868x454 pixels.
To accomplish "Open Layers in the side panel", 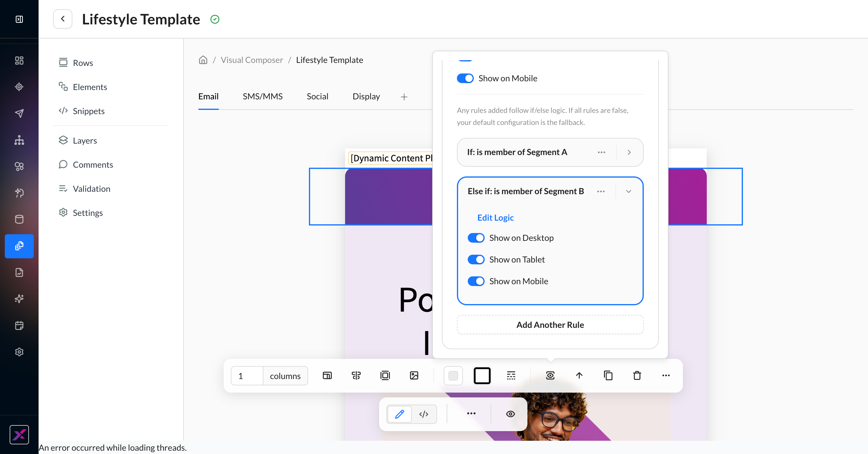I will coord(78,140).
